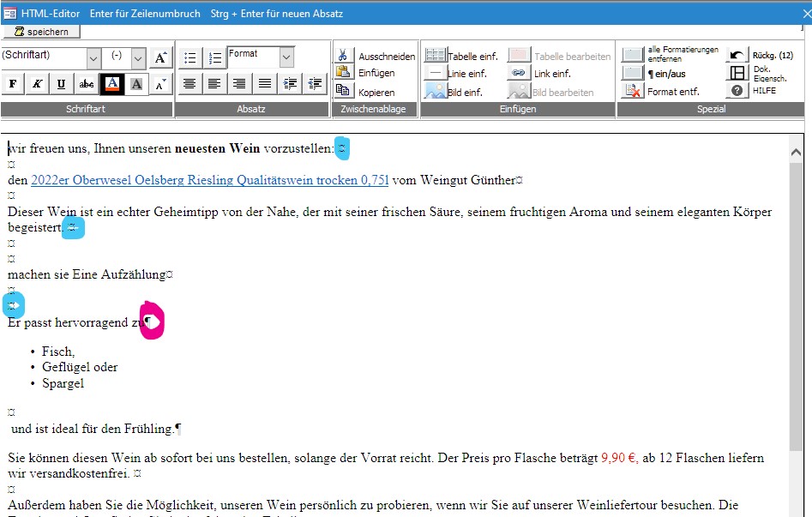Click the font color swatch button
Image resolution: width=812 pixels, height=517 pixels.
coord(111,84)
